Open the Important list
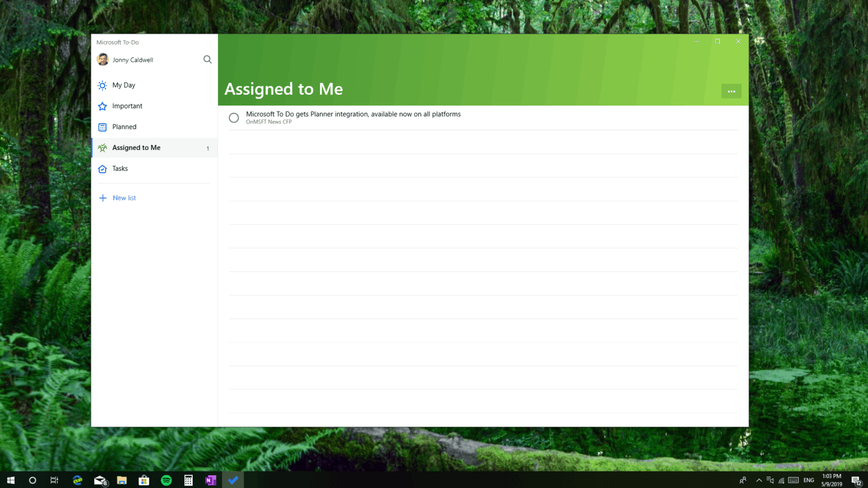Screen dimensions: 868x488 coord(154,106)
